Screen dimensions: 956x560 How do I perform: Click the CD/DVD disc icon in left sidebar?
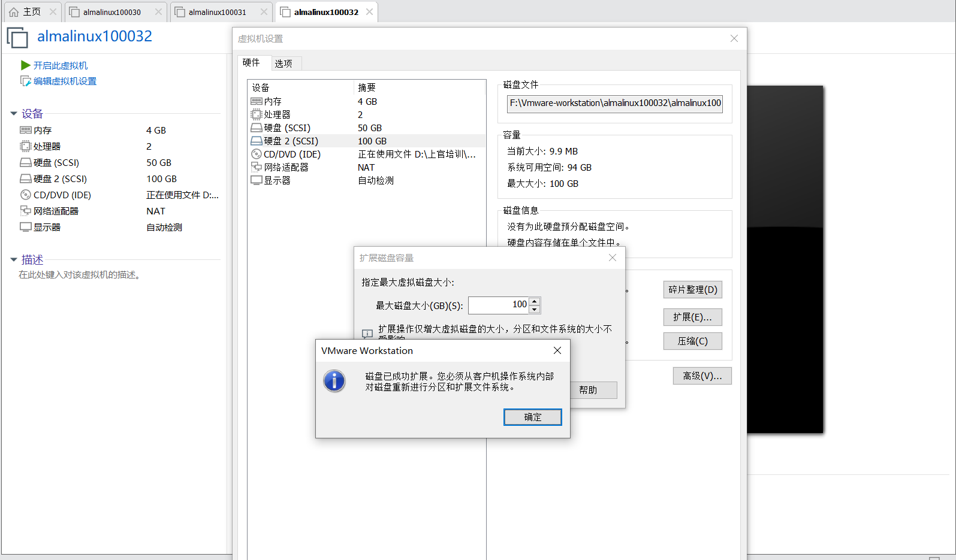tap(26, 195)
